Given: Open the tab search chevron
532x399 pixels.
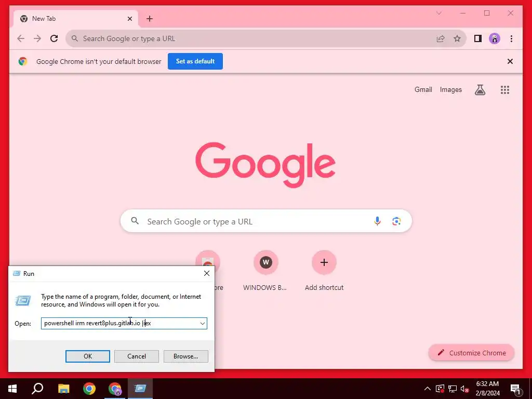Looking at the screenshot, I should coord(438,13).
